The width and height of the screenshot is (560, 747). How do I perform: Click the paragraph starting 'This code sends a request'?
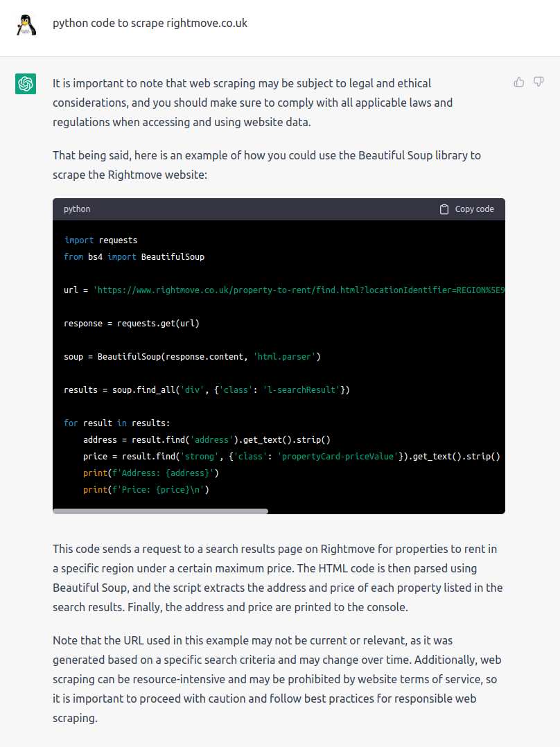click(x=278, y=578)
